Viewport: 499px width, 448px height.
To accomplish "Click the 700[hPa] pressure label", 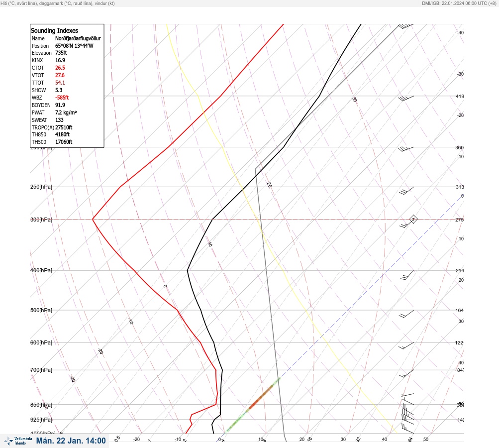I will coord(41,370).
